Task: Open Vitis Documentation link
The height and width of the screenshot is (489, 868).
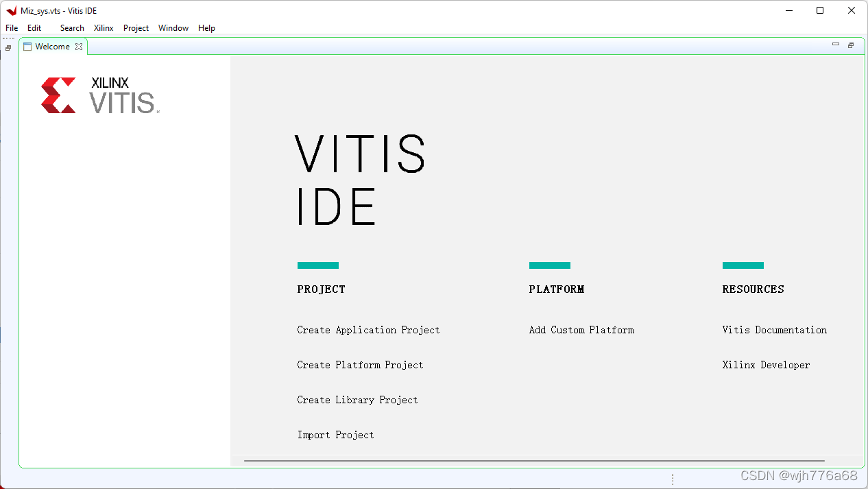Action: (774, 330)
